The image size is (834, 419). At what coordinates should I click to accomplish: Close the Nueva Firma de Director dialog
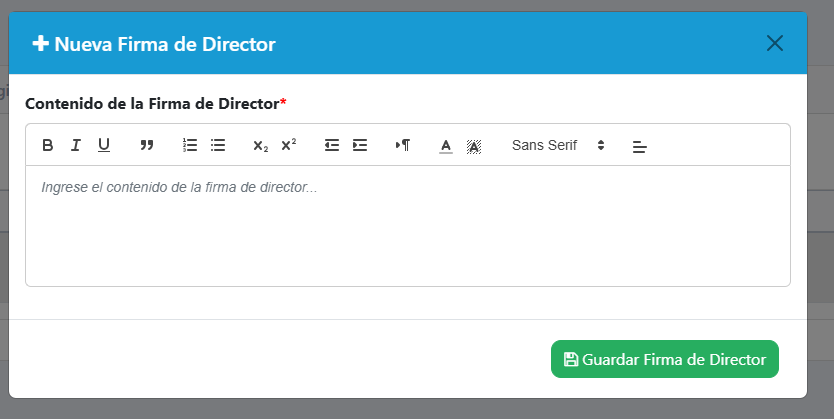775,43
